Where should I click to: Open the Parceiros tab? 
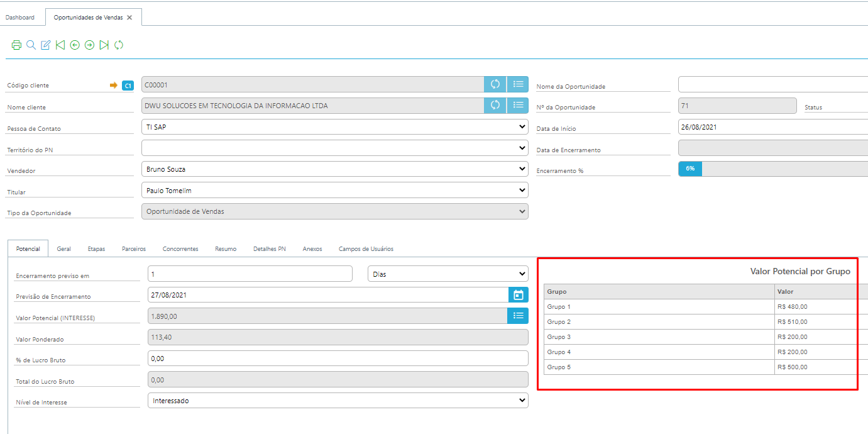tap(134, 249)
